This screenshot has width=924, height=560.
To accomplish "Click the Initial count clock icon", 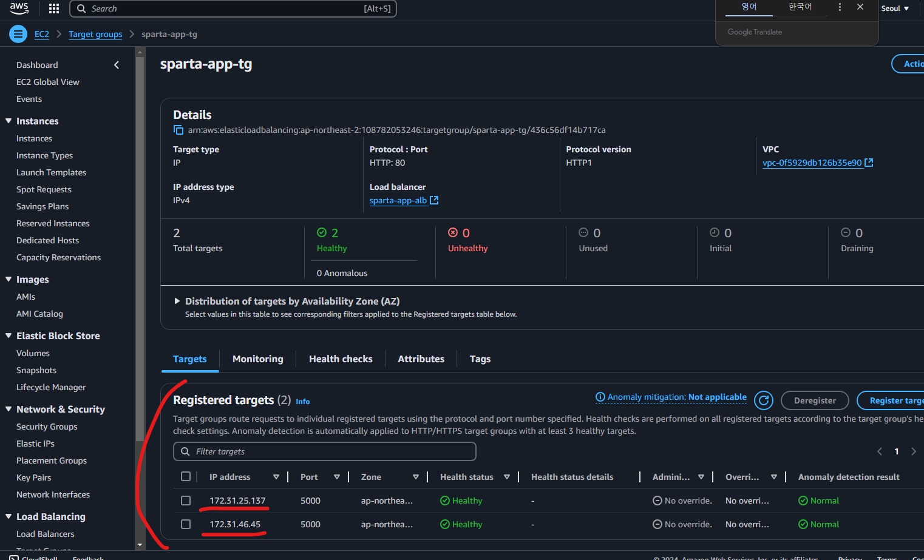I will 715,232.
